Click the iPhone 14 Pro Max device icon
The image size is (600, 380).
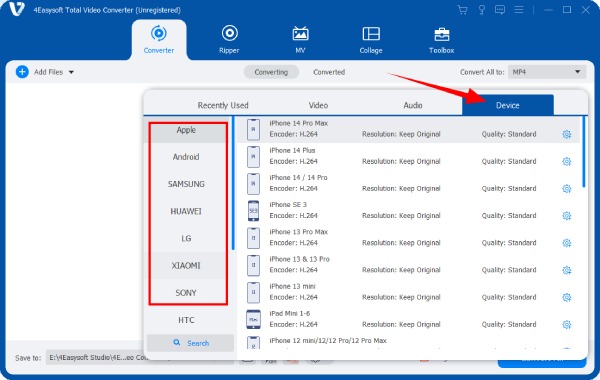tap(253, 129)
